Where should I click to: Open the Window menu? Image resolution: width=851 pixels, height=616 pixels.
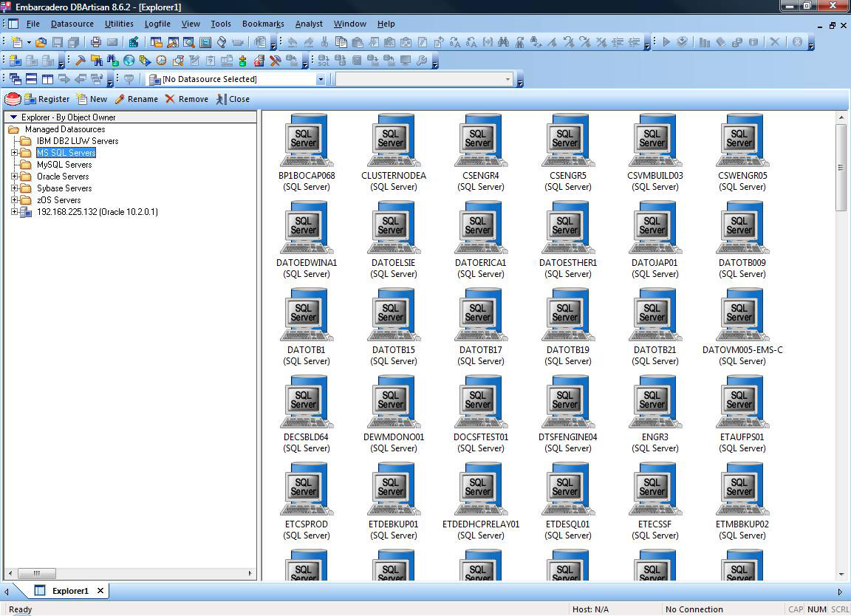(350, 24)
